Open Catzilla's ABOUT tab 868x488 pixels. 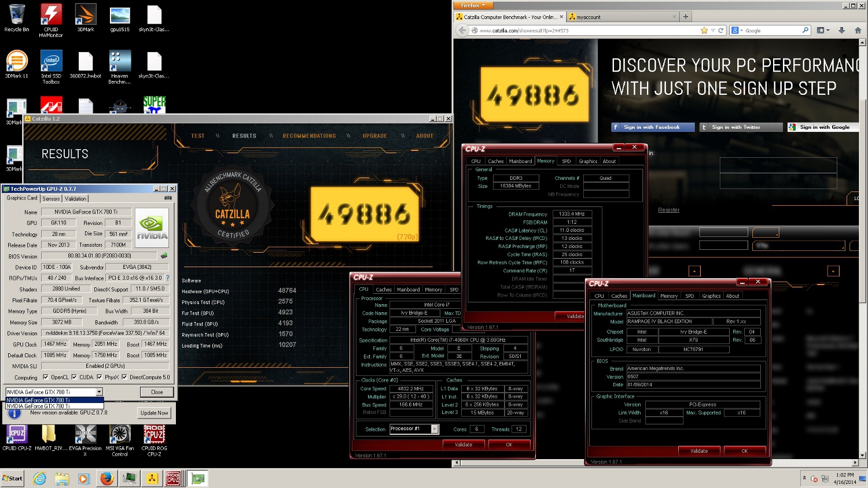[x=425, y=136]
